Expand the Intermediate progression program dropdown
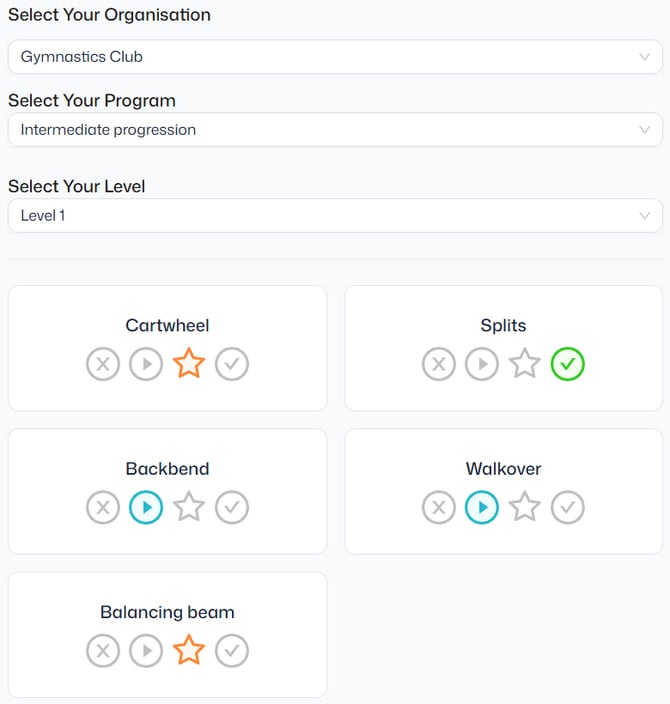Screen dimensions: 670x704 pyautogui.click(x=335, y=130)
